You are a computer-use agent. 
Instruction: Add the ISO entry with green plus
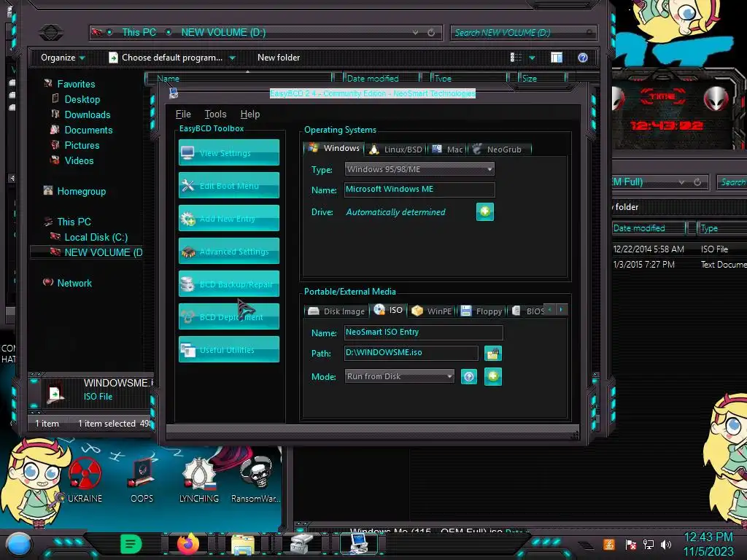coord(493,377)
